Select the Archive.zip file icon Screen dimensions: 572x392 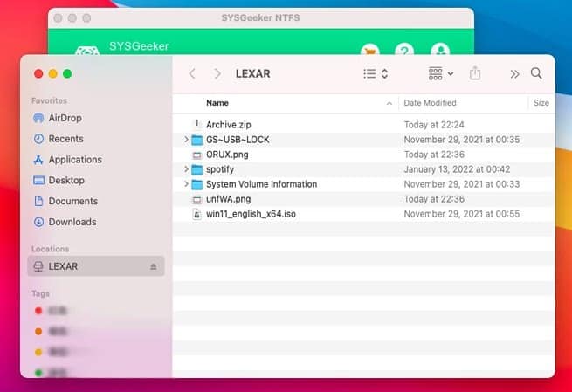click(x=197, y=124)
